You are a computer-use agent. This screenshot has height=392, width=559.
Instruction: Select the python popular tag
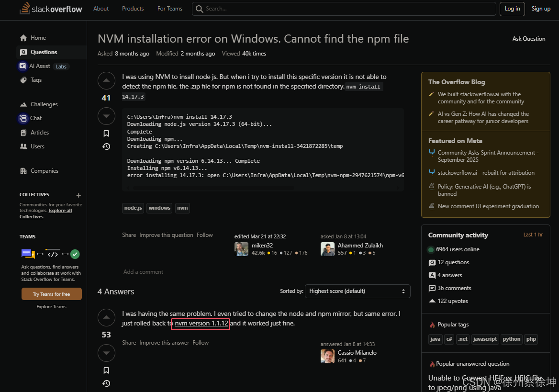[511, 339]
